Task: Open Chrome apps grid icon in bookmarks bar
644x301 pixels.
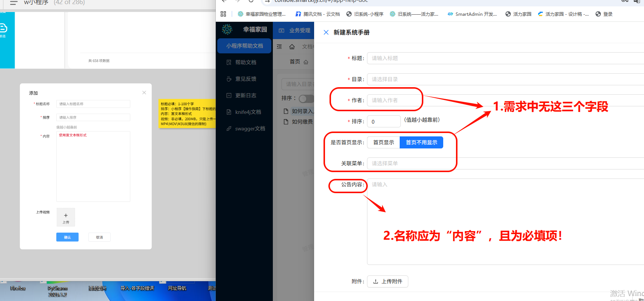Action: (223, 14)
